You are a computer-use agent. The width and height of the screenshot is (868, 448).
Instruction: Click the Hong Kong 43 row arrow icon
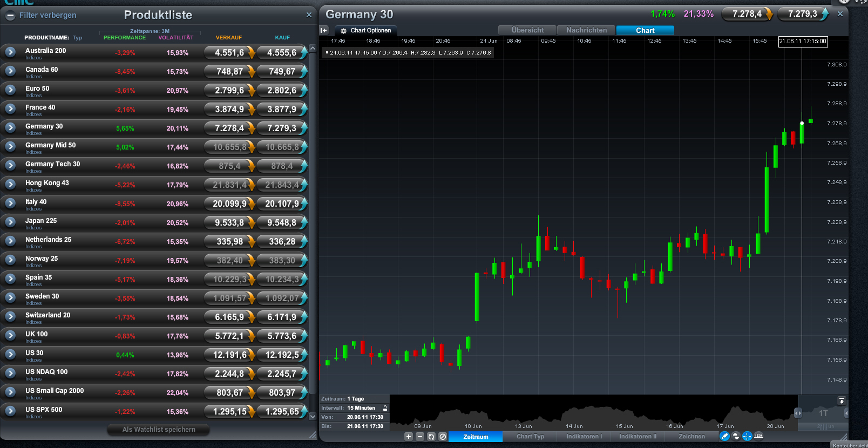[x=10, y=184]
